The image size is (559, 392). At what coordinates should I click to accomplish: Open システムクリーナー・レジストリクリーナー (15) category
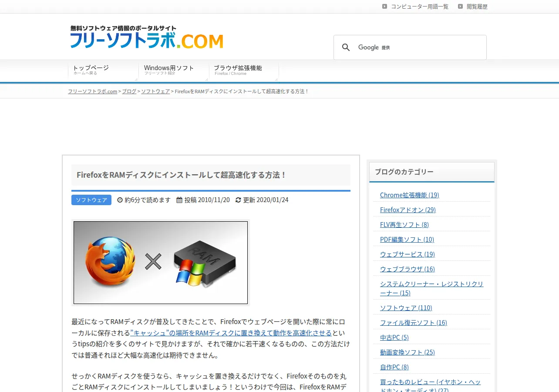pos(432,288)
